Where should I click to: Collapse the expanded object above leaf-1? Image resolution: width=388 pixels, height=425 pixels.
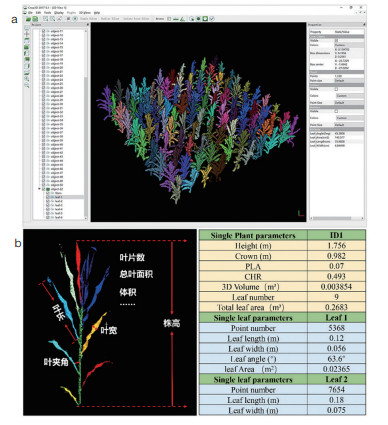(40, 189)
